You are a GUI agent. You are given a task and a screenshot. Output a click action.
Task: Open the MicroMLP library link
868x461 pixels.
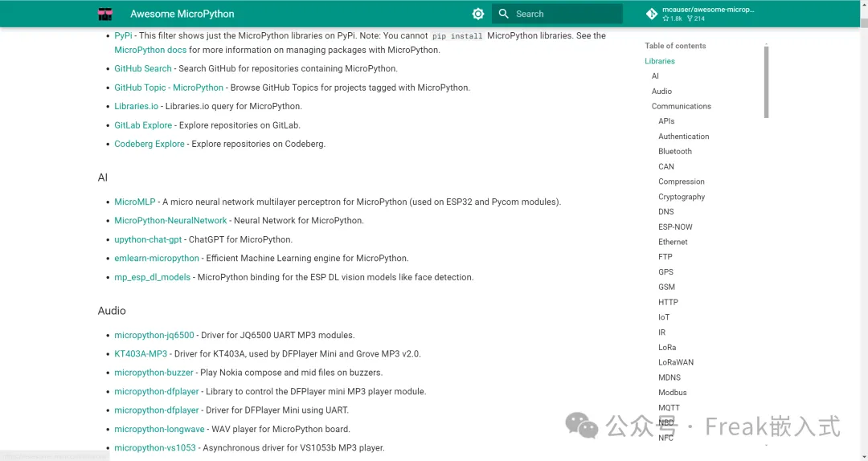click(x=134, y=202)
